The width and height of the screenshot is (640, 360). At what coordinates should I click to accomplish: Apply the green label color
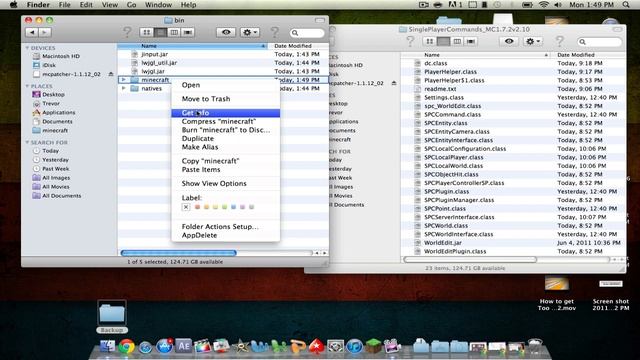click(x=224, y=207)
